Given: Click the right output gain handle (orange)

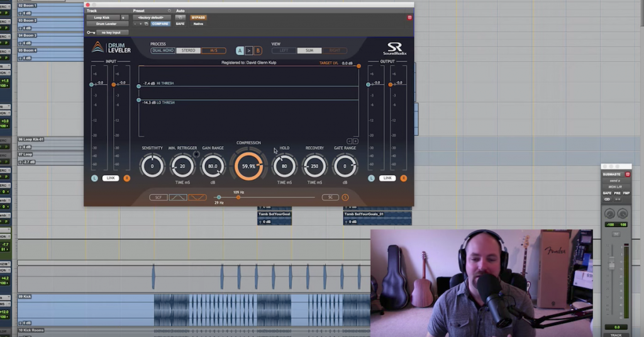Looking at the screenshot, I should pyautogui.click(x=391, y=84).
